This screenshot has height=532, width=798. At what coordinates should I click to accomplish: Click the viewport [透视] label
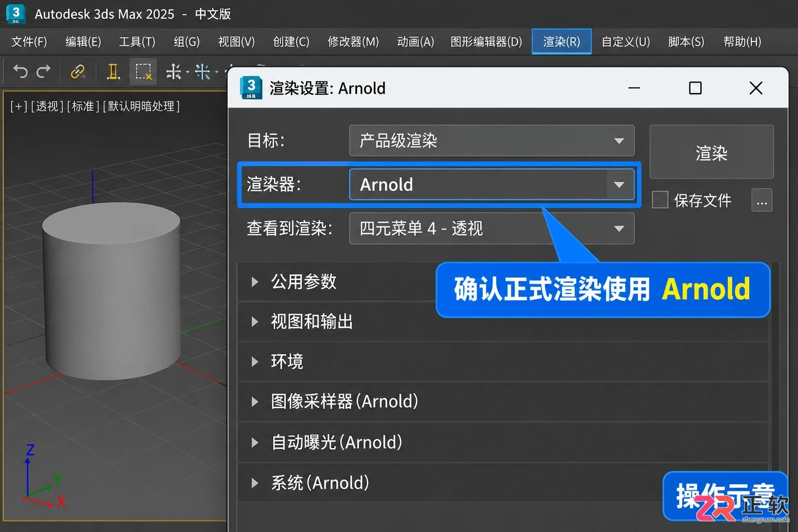point(47,106)
